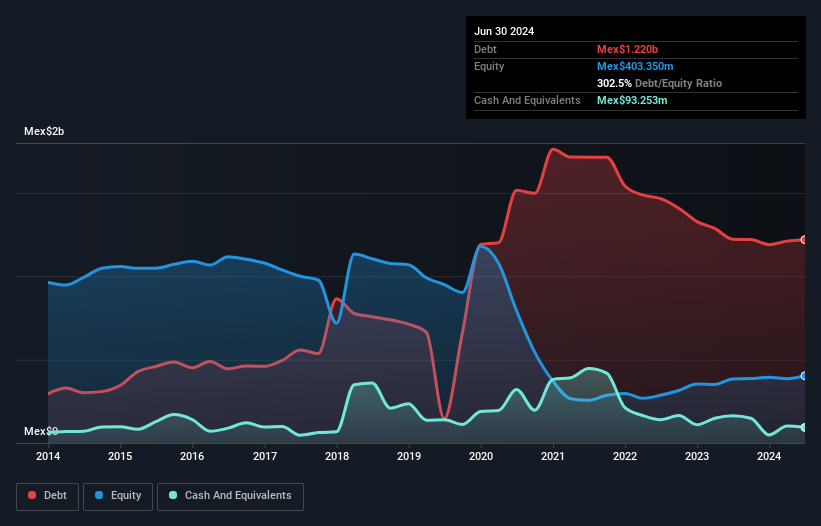Click the Equity label in the tooltip
The width and height of the screenshot is (821, 526).
[489, 66]
